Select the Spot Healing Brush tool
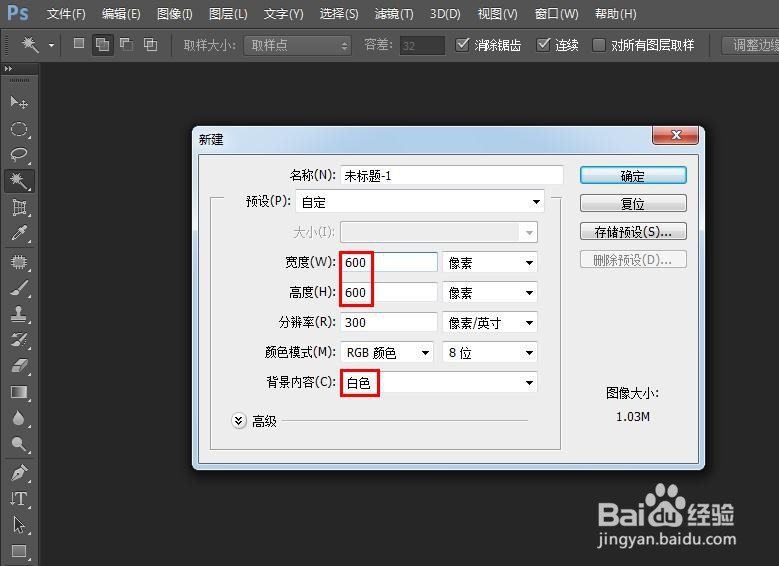The height and width of the screenshot is (566, 779). pyautogui.click(x=19, y=261)
